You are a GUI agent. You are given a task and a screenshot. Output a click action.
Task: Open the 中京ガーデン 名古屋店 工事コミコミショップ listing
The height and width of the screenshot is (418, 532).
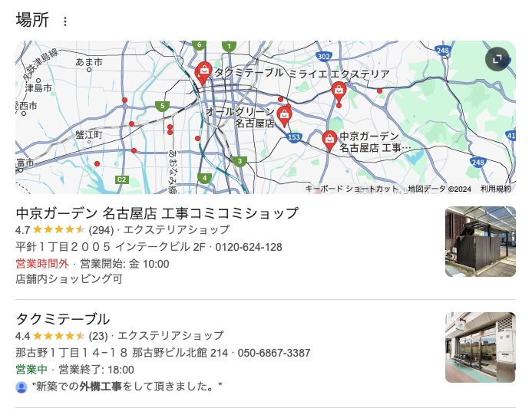coord(157,213)
